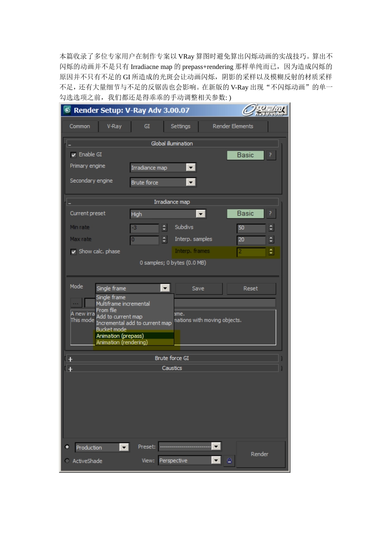392x555 pixels.
Task: Click Basic button in Global illumination
Action: point(245,155)
